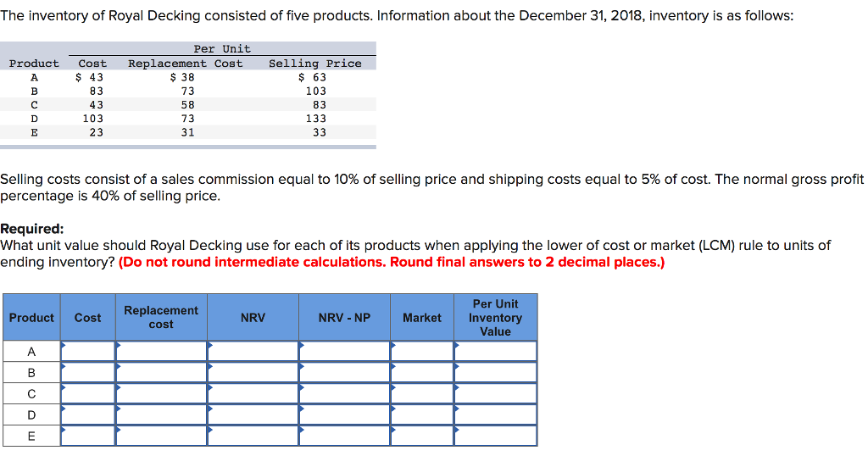
Task: Select the NRV - NP cell in row D
Action: tap(344, 415)
